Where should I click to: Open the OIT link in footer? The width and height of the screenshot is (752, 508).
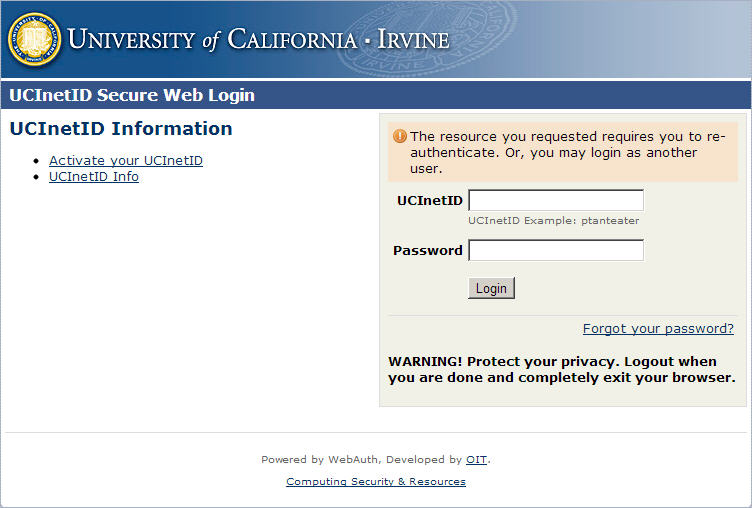click(x=476, y=460)
